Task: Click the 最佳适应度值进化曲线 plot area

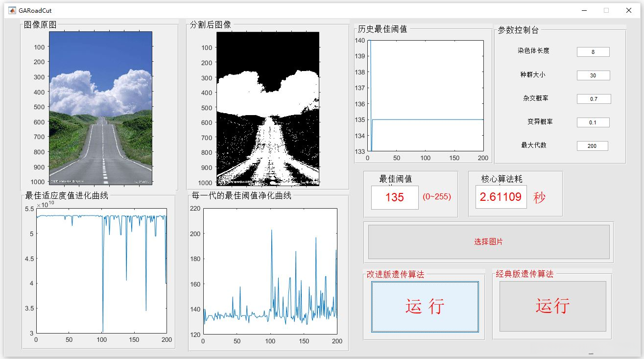Action: pyautogui.click(x=101, y=271)
